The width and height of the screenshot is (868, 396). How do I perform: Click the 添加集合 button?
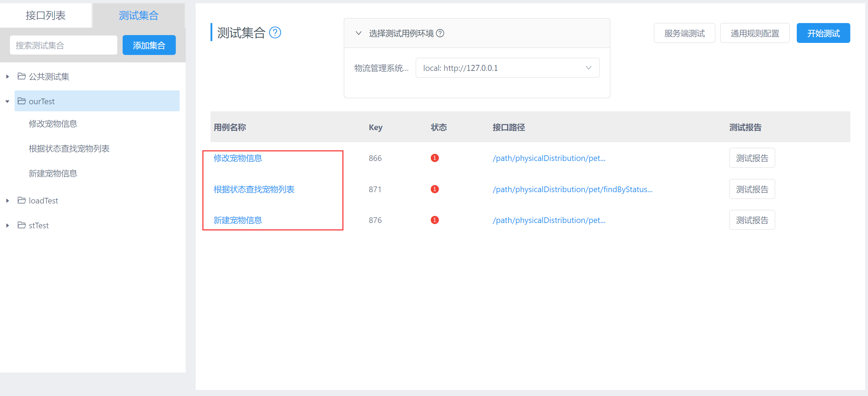click(149, 45)
